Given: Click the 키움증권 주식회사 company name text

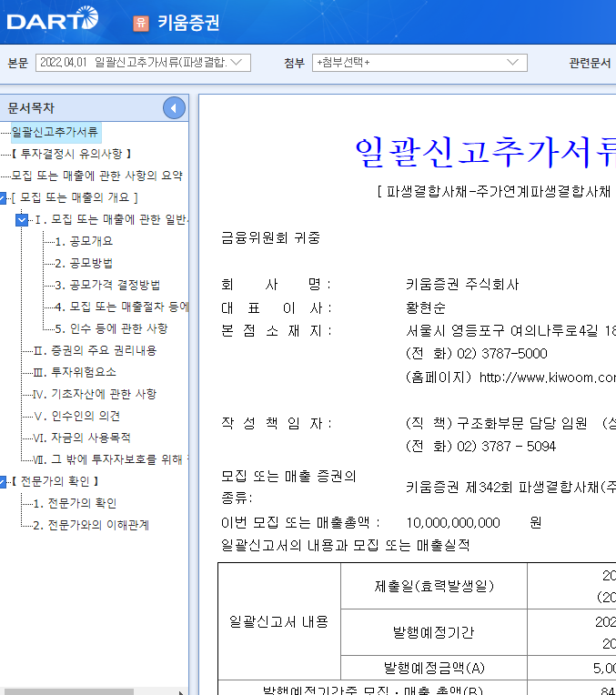Looking at the screenshot, I should [x=462, y=284].
